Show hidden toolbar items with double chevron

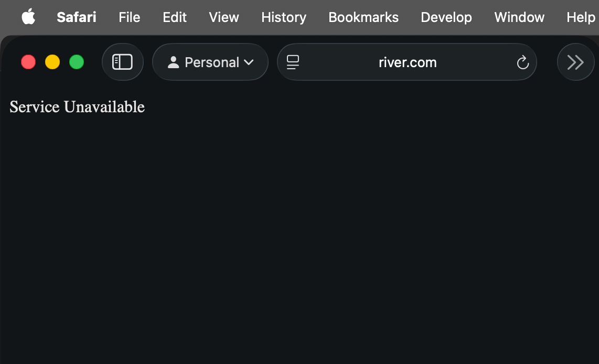coord(575,62)
